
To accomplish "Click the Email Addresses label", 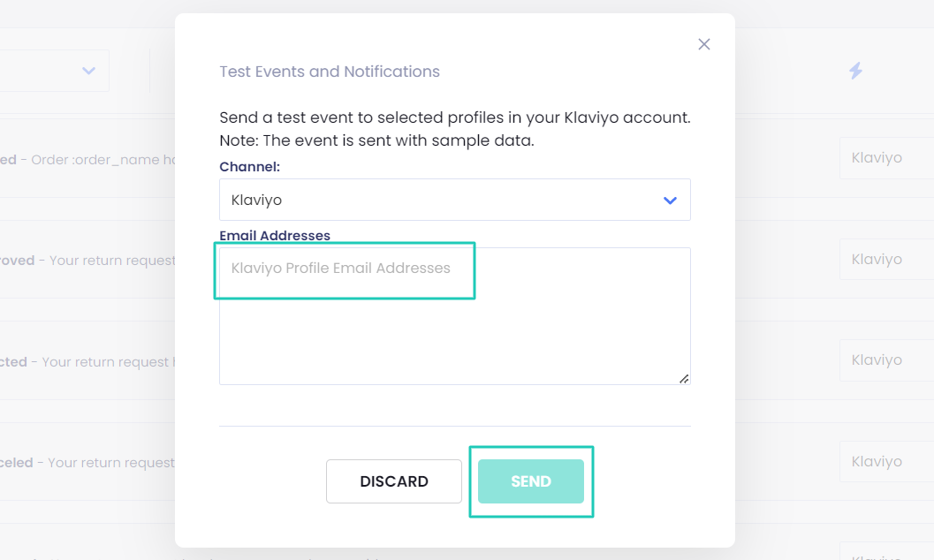I will point(274,235).
